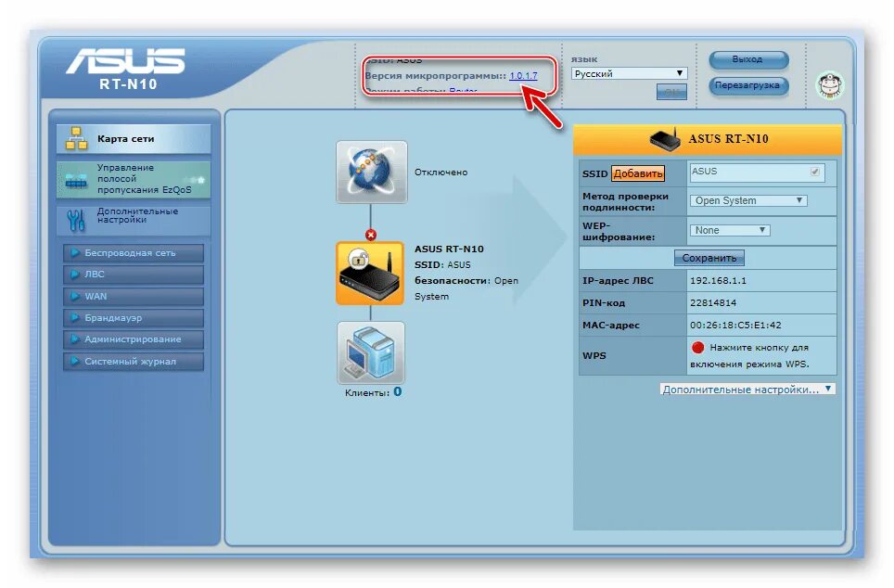Image resolution: width=894 pixels, height=588 pixels.
Task: Click the red error badge on the connection line
Action: (372, 235)
